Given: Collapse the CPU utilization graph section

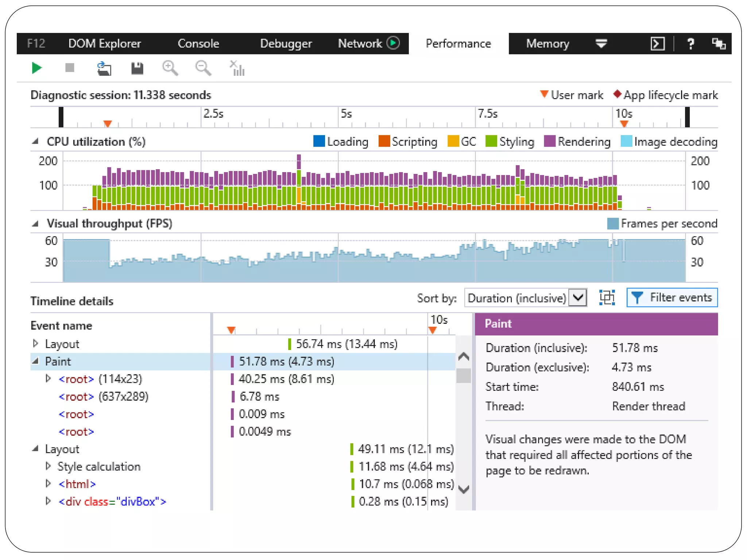Looking at the screenshot, I should 35,141.
